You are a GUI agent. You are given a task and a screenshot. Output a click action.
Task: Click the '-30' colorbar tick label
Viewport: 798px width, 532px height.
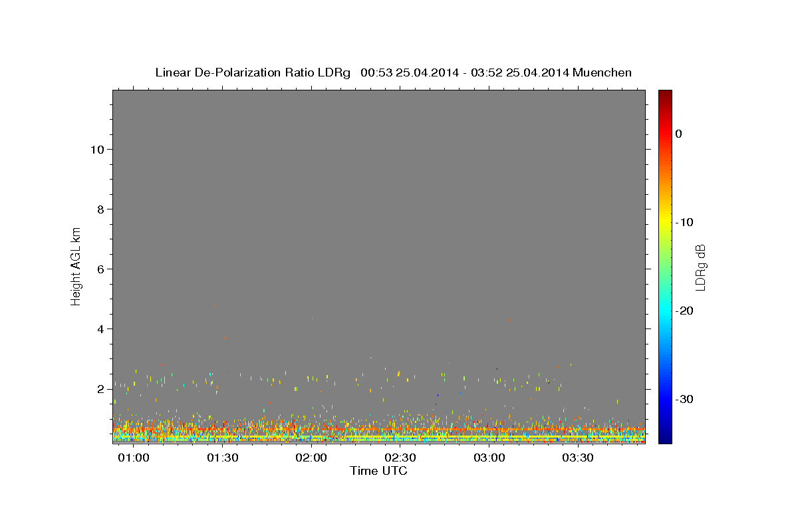pos(684,399)
